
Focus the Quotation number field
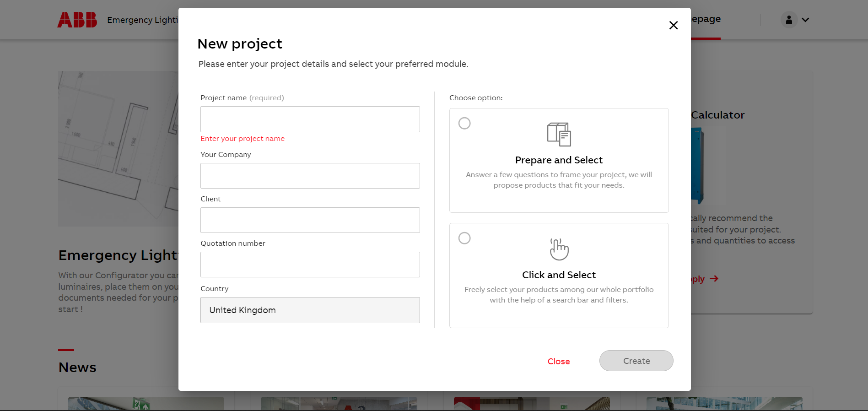pyautogui.click(x=310, y=265)
